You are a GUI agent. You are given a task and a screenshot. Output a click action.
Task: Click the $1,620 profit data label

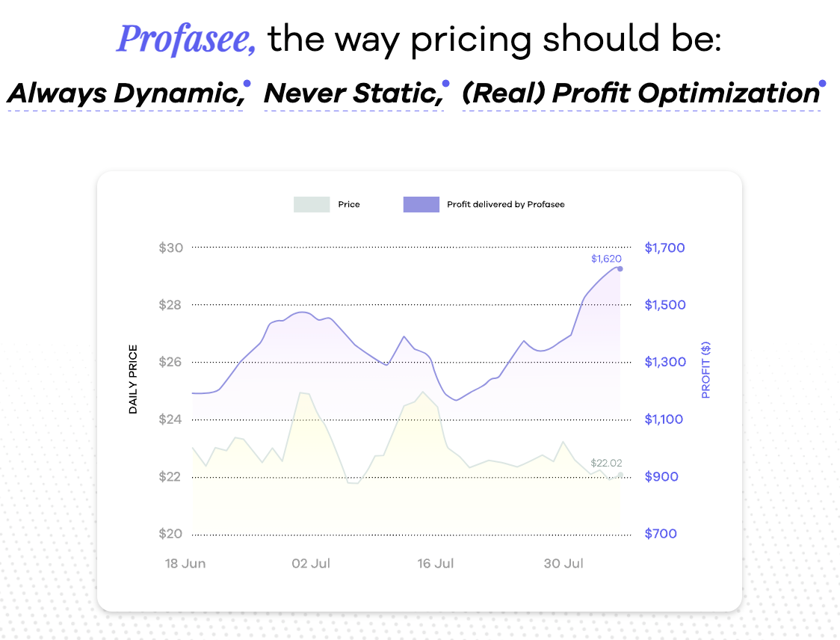click(606, 259)
